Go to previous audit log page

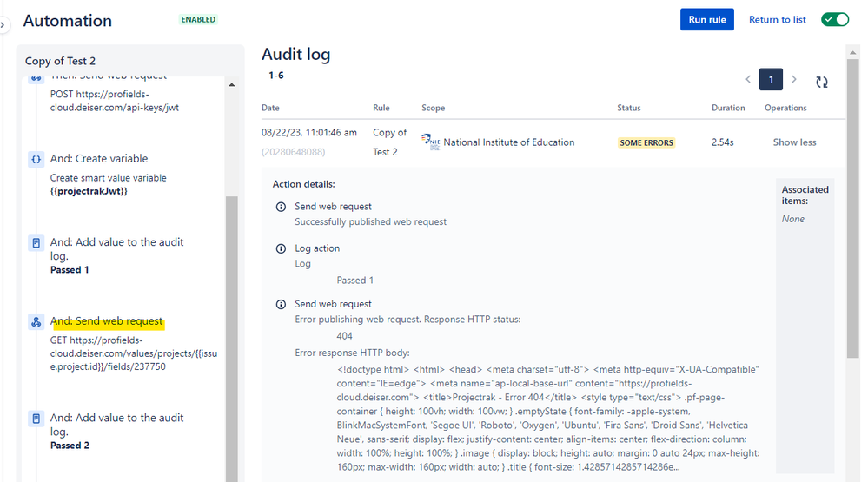[748, 80]
